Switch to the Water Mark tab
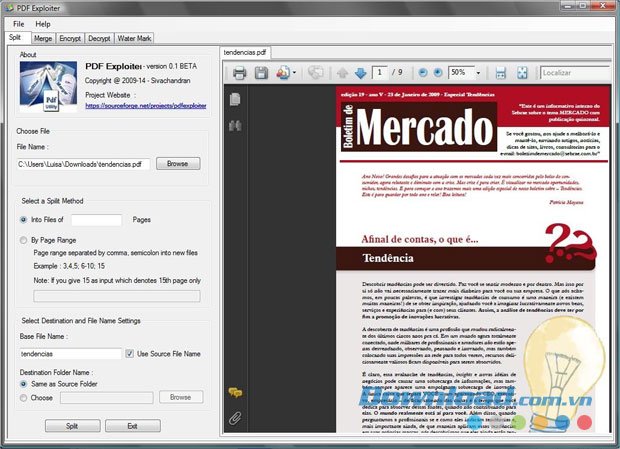This screenshot has width=620, height=449. tap(135, 38)
